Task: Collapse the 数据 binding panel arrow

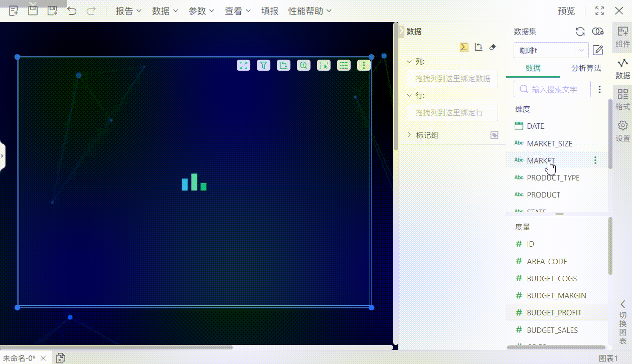Action: pos(401,31)
